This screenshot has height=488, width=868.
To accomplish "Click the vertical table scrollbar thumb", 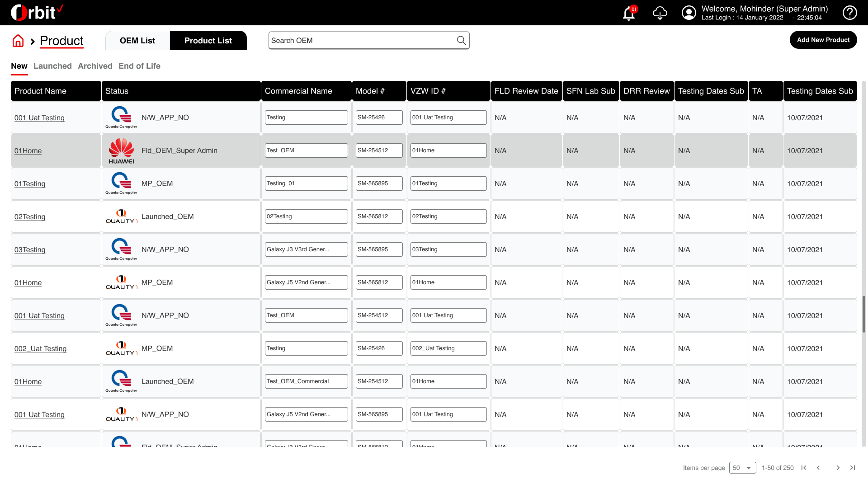I will point(863,314).
